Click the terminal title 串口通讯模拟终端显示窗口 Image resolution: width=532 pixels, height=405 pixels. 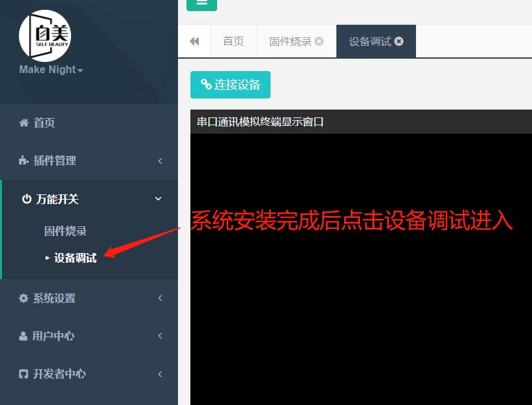260,122
